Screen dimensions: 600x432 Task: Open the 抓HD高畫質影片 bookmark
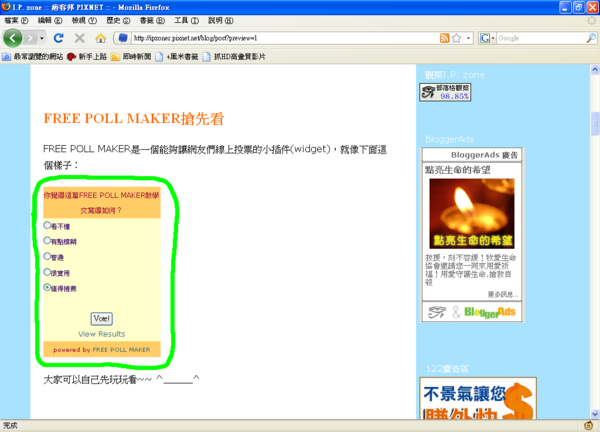[234, 57]
